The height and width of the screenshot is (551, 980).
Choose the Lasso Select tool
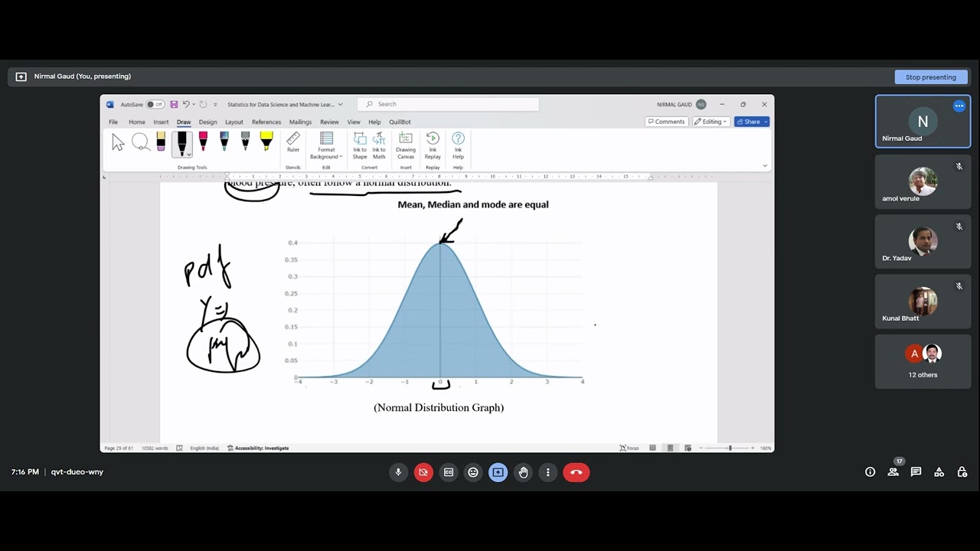pyautogui.click(x=140, y=142)
